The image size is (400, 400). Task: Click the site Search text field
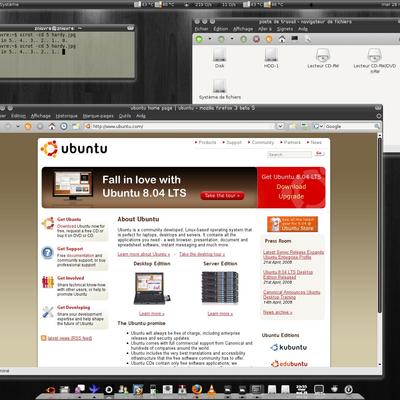[289, 154]
